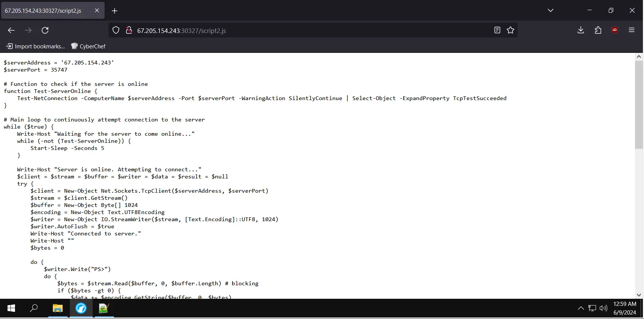Click the 'Start-Sleep -Seconds 5' line
The width and height of the screenshot is (644, 319).
coord(68,148)
